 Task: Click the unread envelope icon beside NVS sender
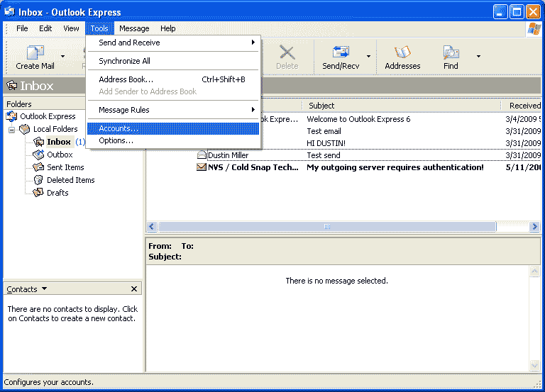click(202, 167)
